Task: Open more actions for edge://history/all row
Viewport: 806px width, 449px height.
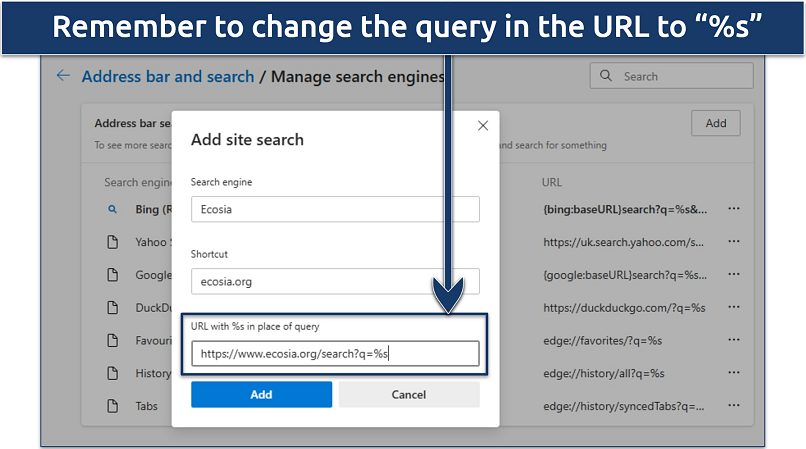Action: pyautogui.click(x=734, y=373)
